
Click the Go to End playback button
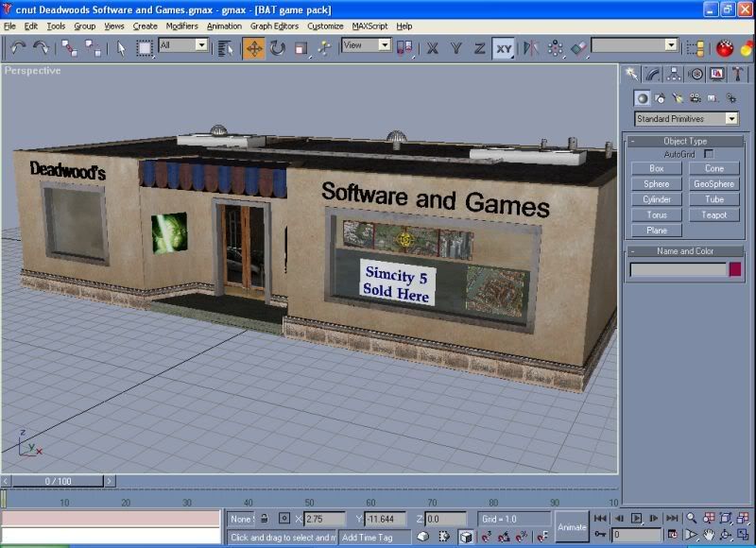pyautogui.click(x=672, y=518)
